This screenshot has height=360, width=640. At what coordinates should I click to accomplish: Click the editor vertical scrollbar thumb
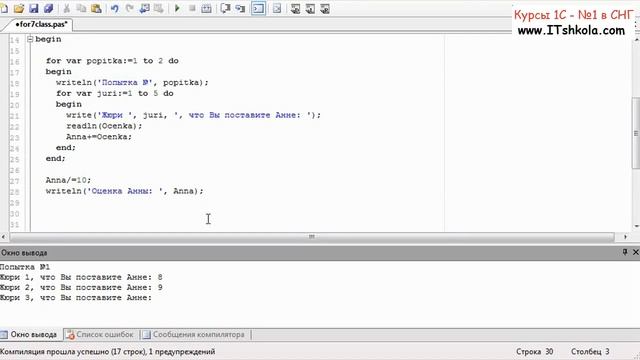coord(636,133)
